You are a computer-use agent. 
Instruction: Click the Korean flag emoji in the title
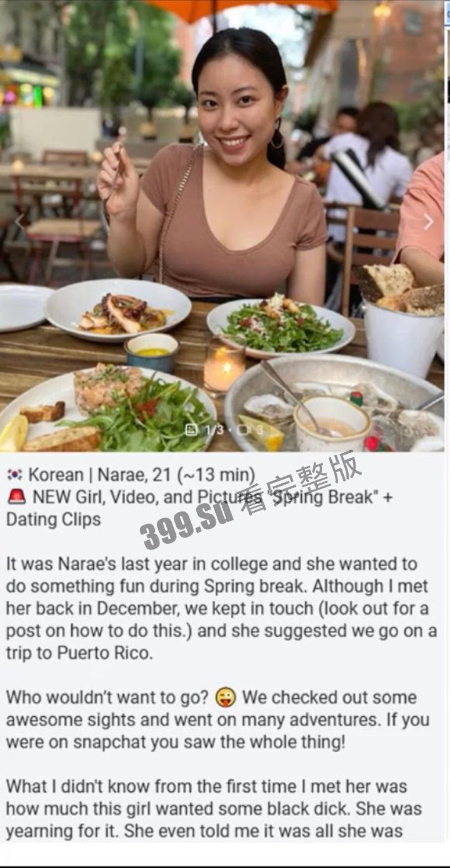(x=14, y=475)
